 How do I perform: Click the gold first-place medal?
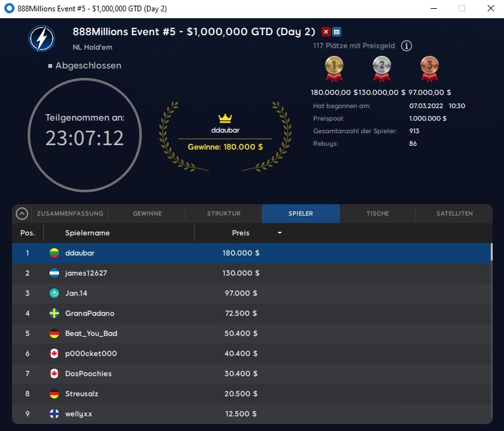coord(333,68)
